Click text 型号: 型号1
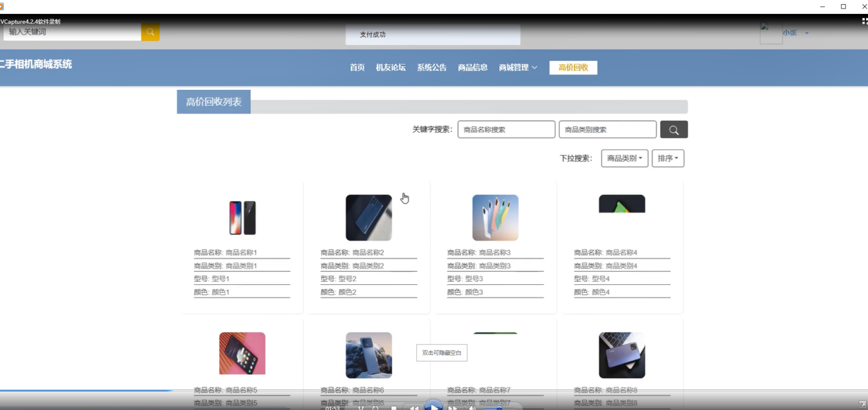The width and height of the screenshot is (868, 410). coord(211,279)
